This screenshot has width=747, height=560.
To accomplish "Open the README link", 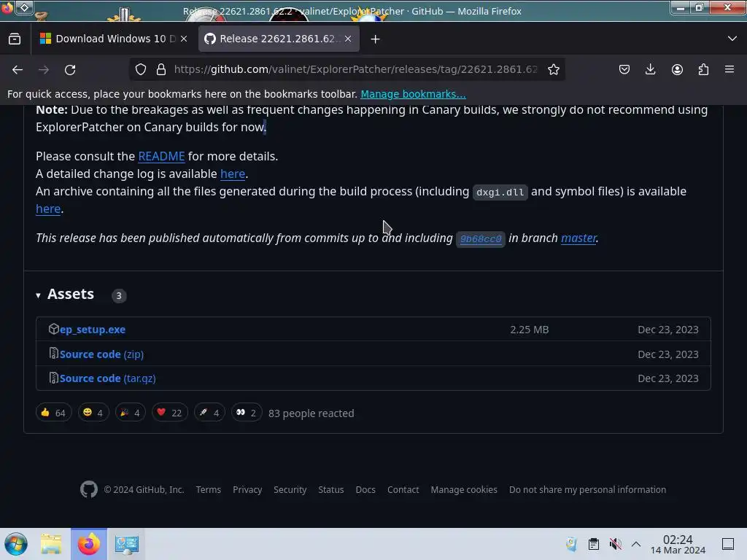I will pyautogui.click(x=161, y=156).
